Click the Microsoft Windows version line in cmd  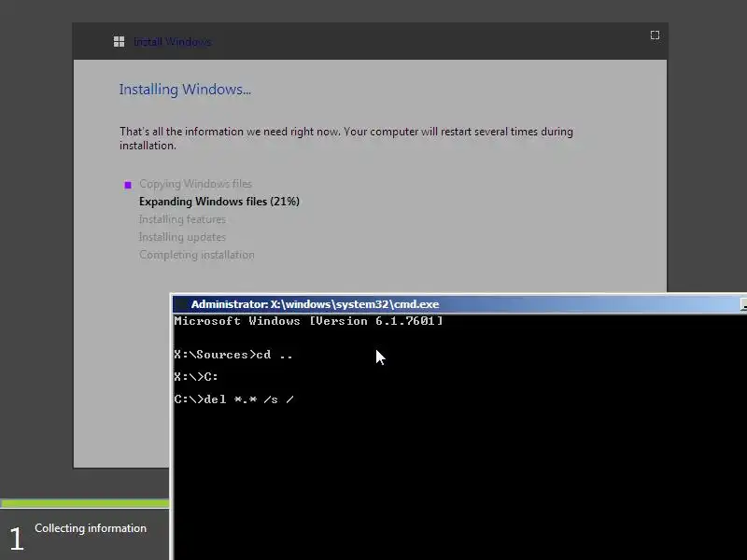pos(309,321)
